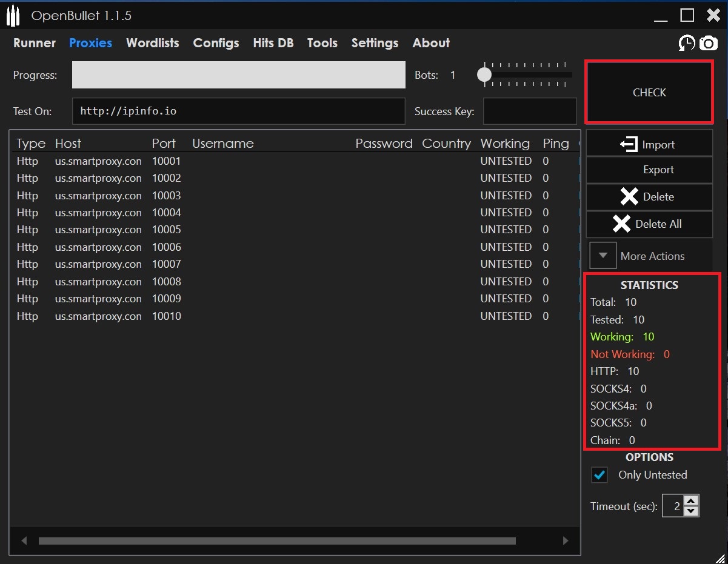The height and width of the screenshot is (564, 728).
Task: Open the Runner tab
Action: click(x=35, y=43)
